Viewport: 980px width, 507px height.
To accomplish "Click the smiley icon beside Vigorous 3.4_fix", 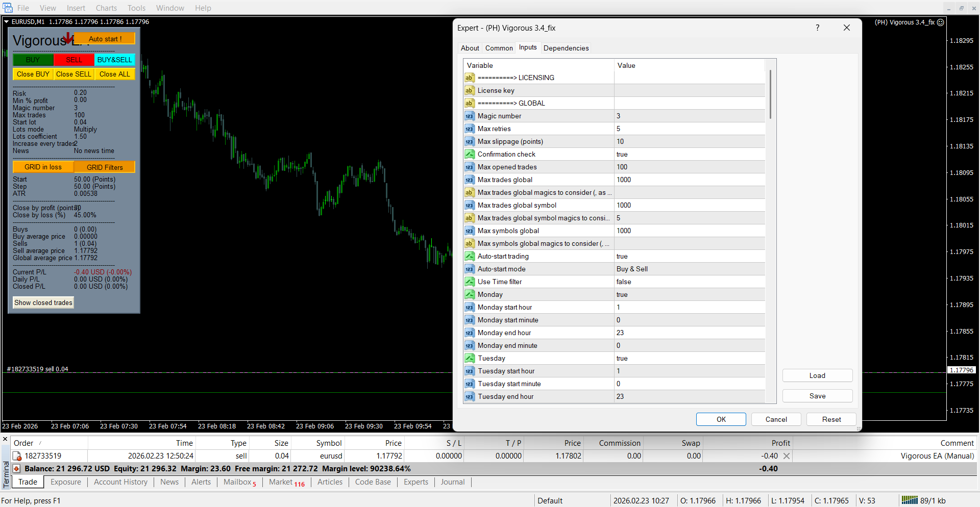I will click(x=941, y=22).
